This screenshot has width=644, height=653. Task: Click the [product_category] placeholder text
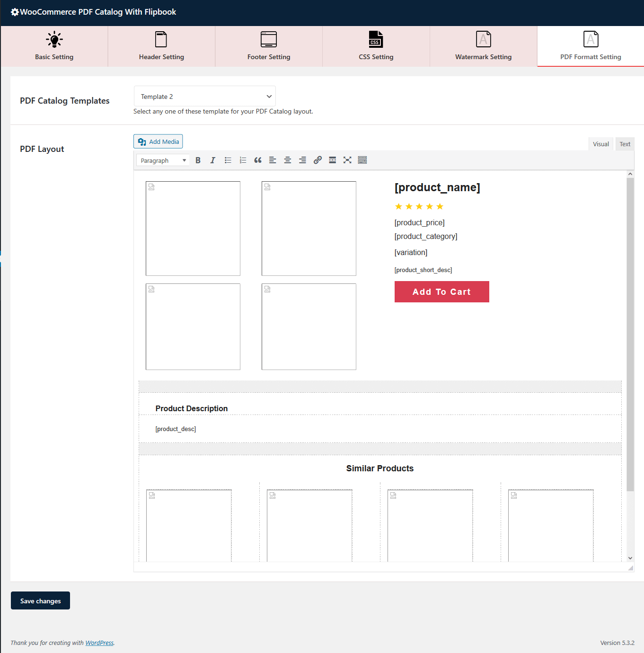coord(426,237)
